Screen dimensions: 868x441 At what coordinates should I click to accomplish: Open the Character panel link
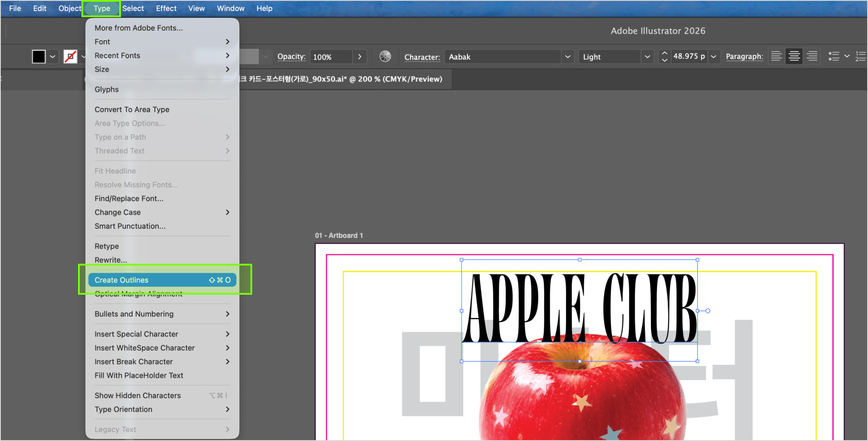coord(422,57)
